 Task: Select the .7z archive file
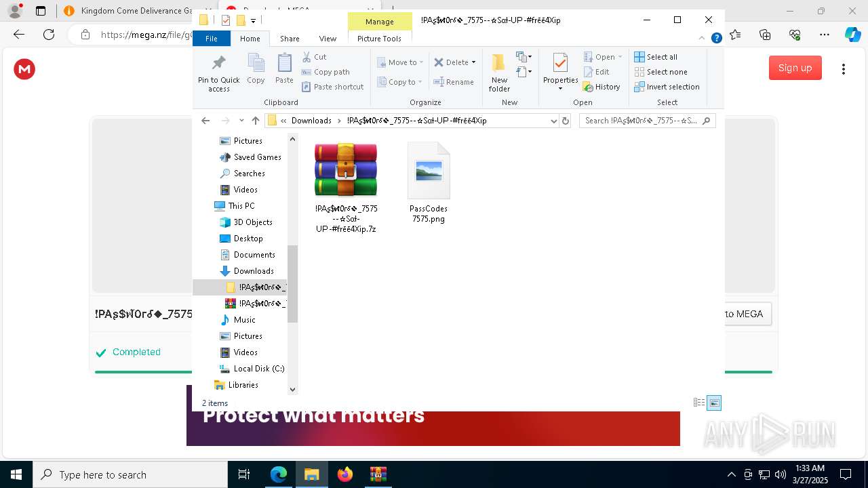point(346,188)
